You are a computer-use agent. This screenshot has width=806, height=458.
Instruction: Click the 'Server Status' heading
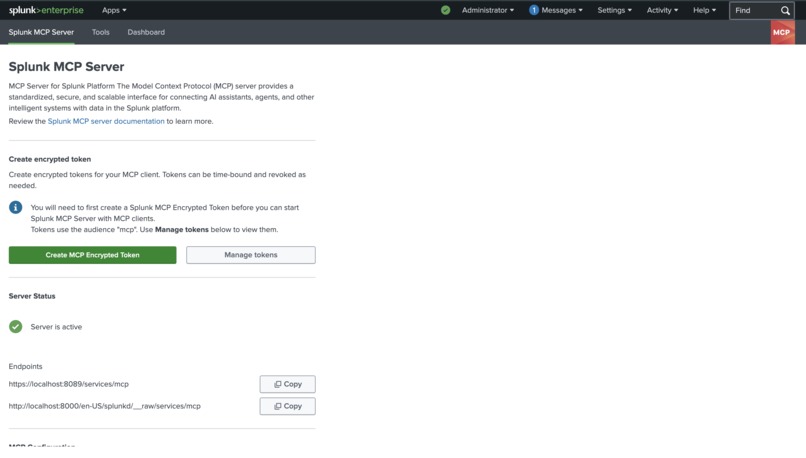pos(32,296)
